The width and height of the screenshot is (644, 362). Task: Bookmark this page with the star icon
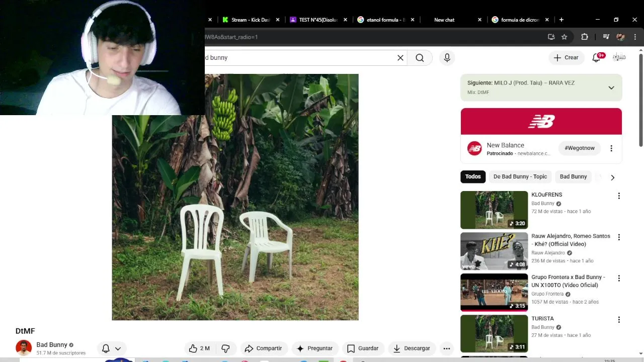click(565, 37)
